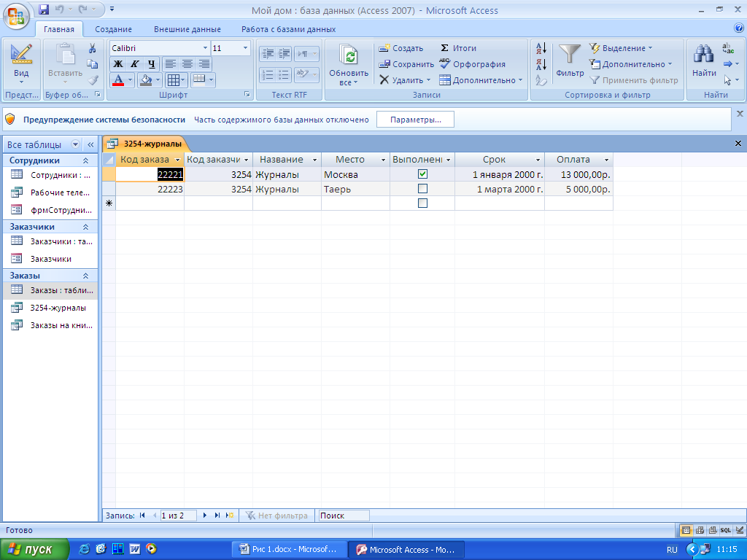Screen dimensions: 747x560
Task: Click Орфография spelling check
Action: pos(472,64)
